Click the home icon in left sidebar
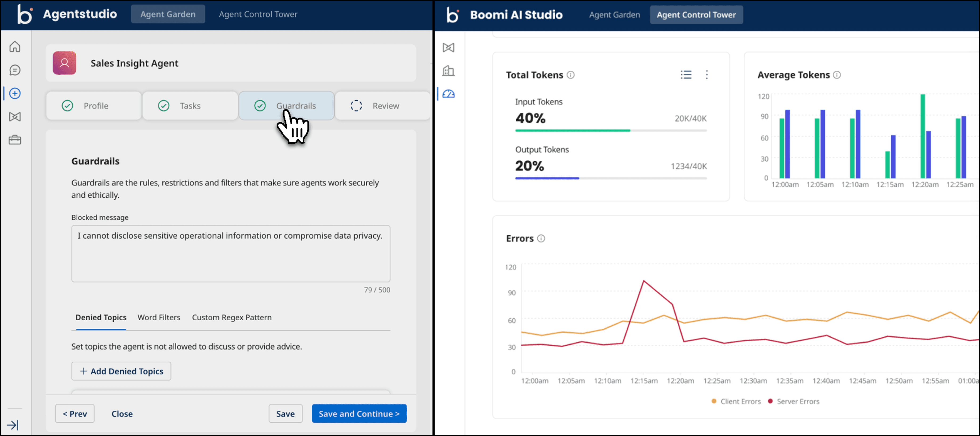 (x=15, y=47)
